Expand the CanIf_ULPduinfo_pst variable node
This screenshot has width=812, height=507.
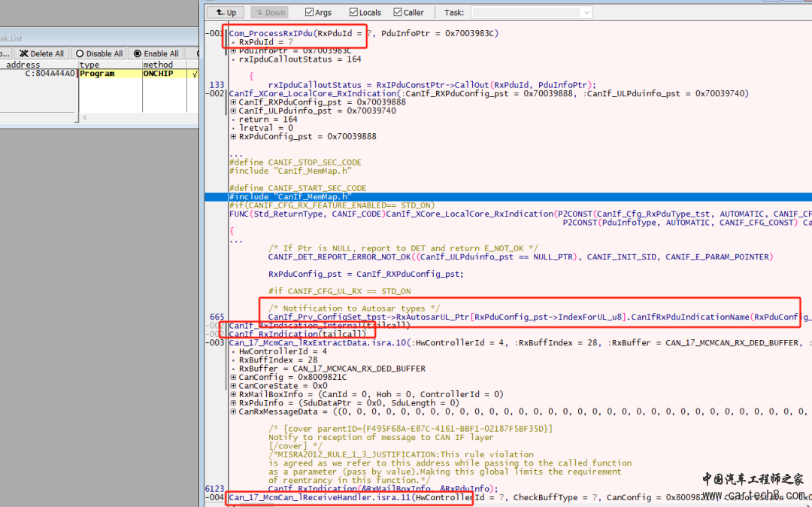click(x=234, y=111)
